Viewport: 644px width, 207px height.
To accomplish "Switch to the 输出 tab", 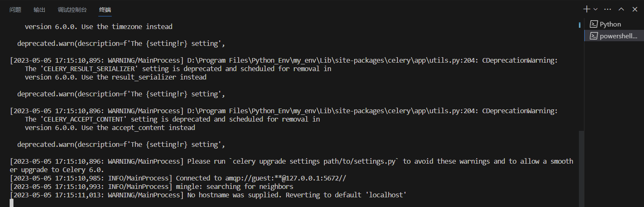I will coord(39,10).
